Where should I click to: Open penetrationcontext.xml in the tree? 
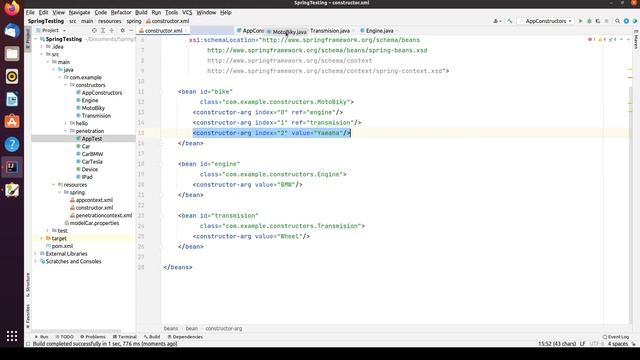pos(104,215)
